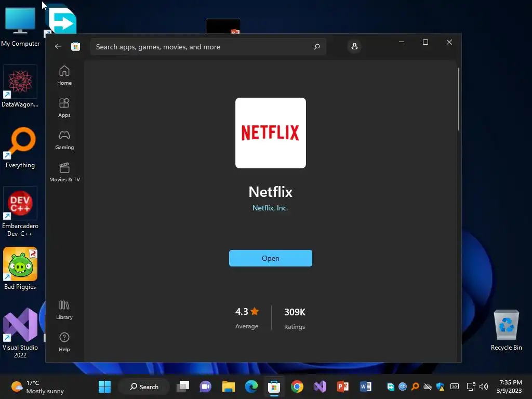Click the OneDrive cloud tray icon
The height and width of the screenshot is (399, 532).
point(428,387)
